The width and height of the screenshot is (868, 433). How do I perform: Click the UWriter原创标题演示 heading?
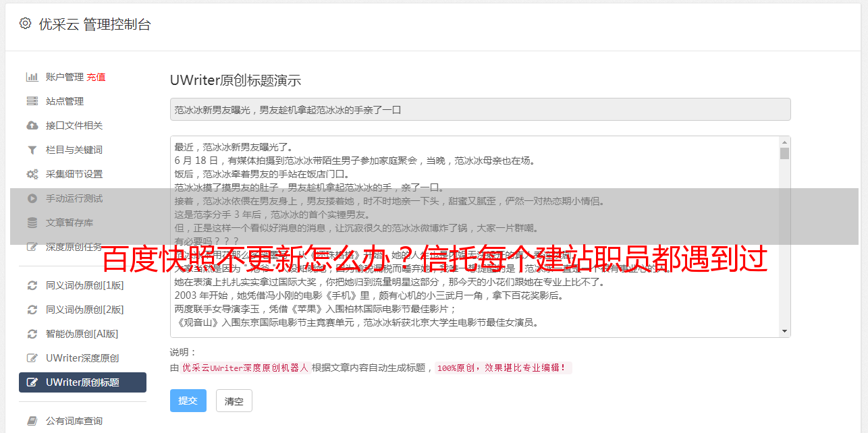[x=236, y=80]
